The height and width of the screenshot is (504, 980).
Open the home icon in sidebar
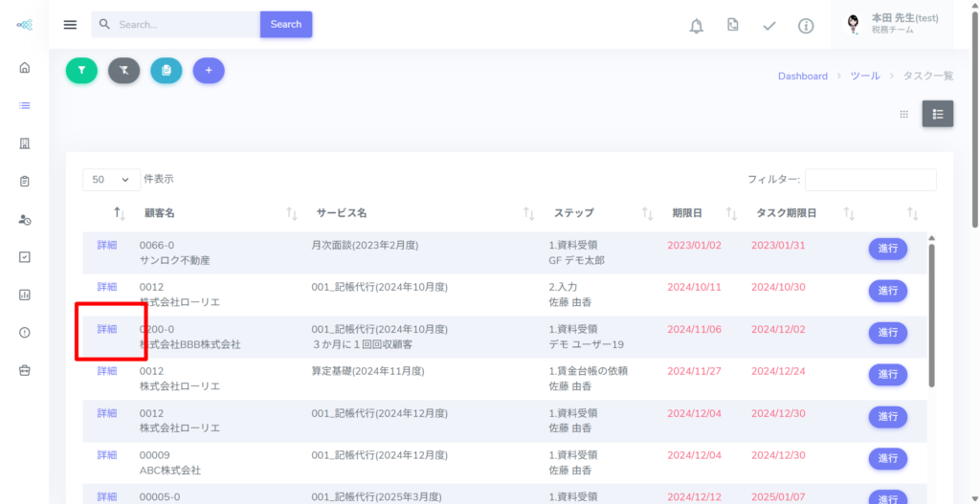click(x=25, y=68)
